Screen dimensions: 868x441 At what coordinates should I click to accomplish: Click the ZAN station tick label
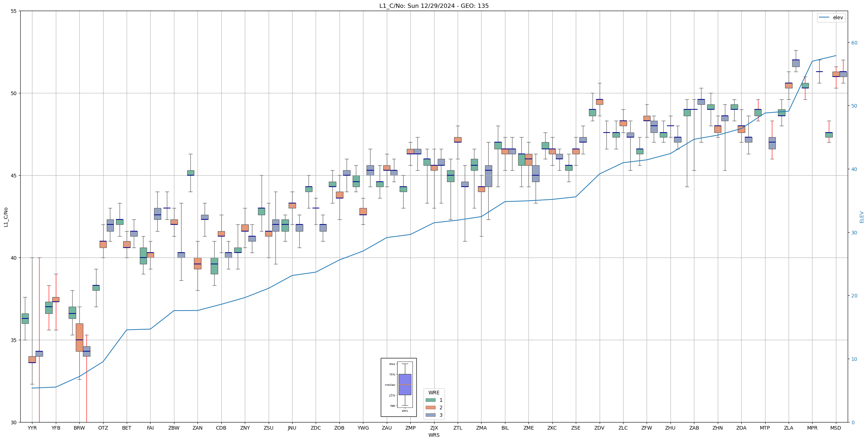[198, 428]
